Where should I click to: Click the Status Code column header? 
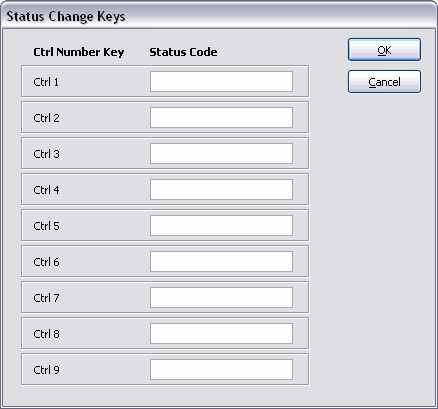(x=183, y=52)
